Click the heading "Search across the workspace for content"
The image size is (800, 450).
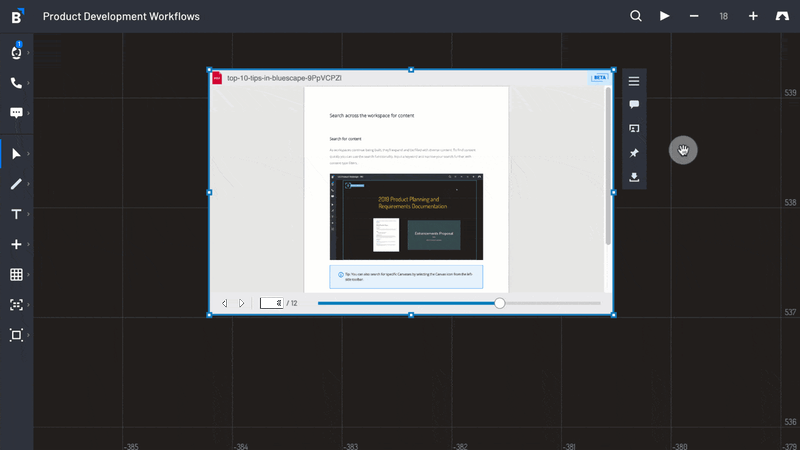click(371, 116)
